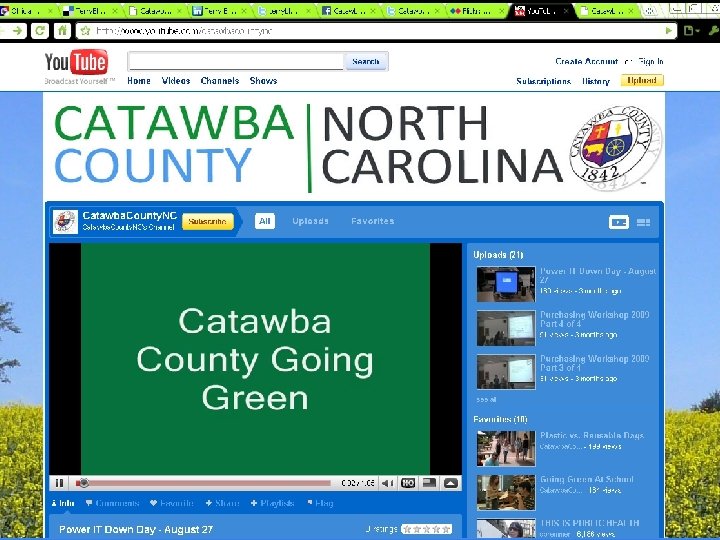Click the Search button
This screenshot has width=720, height=540.
[366, 62]
